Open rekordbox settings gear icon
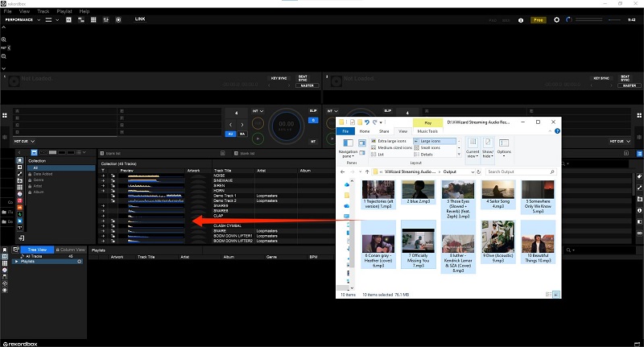Screen dimensions: 644x347 click(556, 19)
